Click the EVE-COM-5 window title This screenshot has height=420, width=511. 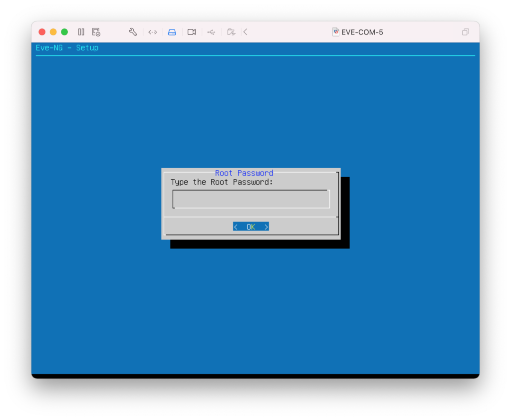tap(362, 32)
